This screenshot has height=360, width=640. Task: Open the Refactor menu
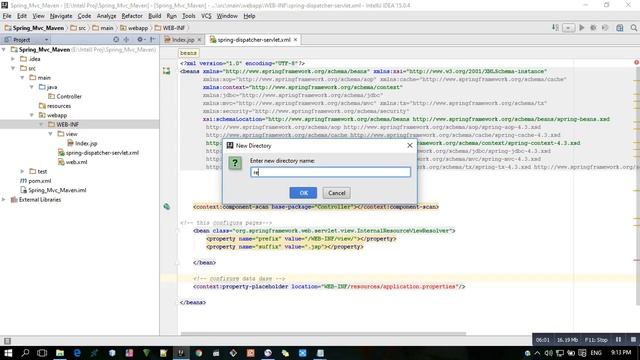132,16
